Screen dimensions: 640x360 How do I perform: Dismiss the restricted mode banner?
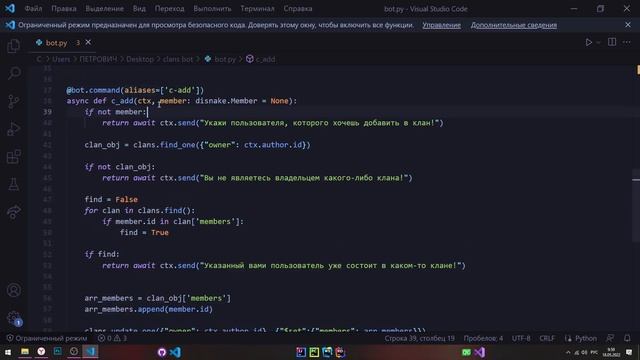628,25
